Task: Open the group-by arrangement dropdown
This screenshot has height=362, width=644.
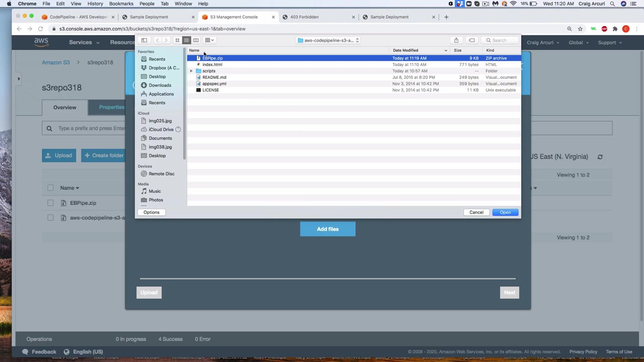Action: pos(209,40)
